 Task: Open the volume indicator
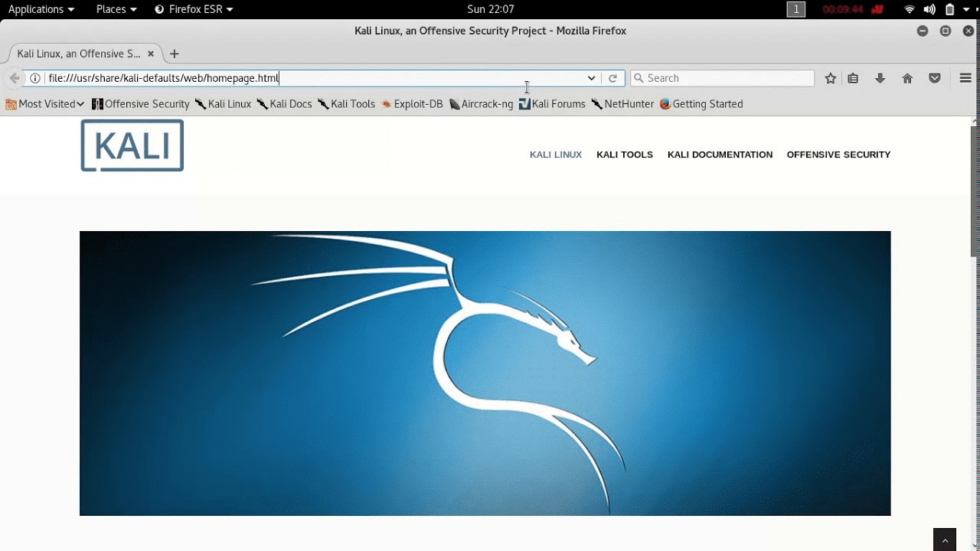tap(929, 9)
